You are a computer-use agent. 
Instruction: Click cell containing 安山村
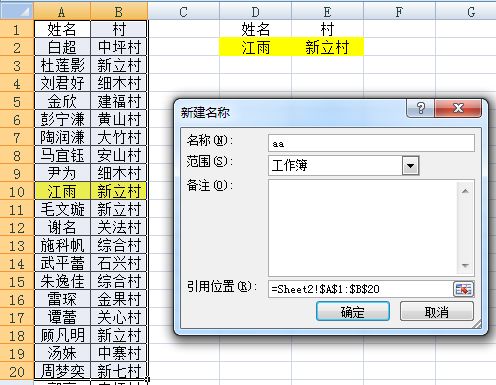click(119, 155)
